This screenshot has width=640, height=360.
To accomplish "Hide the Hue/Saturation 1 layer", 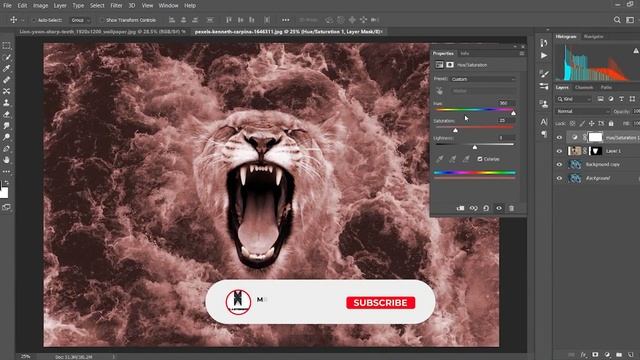I will click(560, 138).
